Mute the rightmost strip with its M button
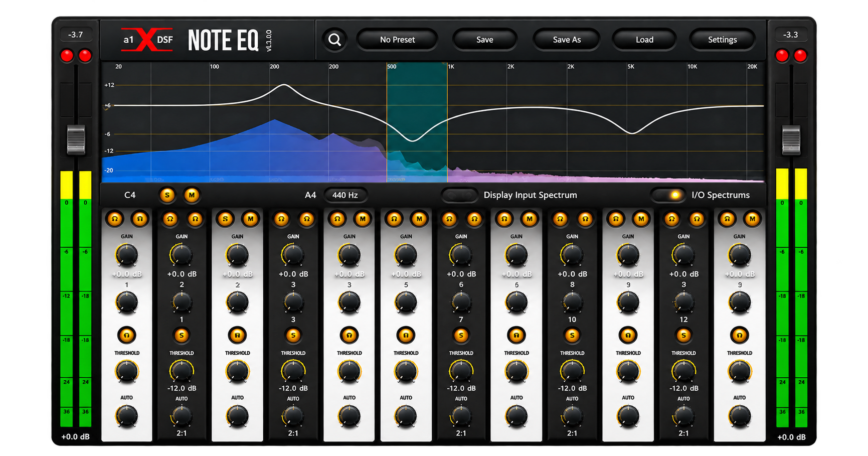 pyautogui.click(x=752, y=219)
